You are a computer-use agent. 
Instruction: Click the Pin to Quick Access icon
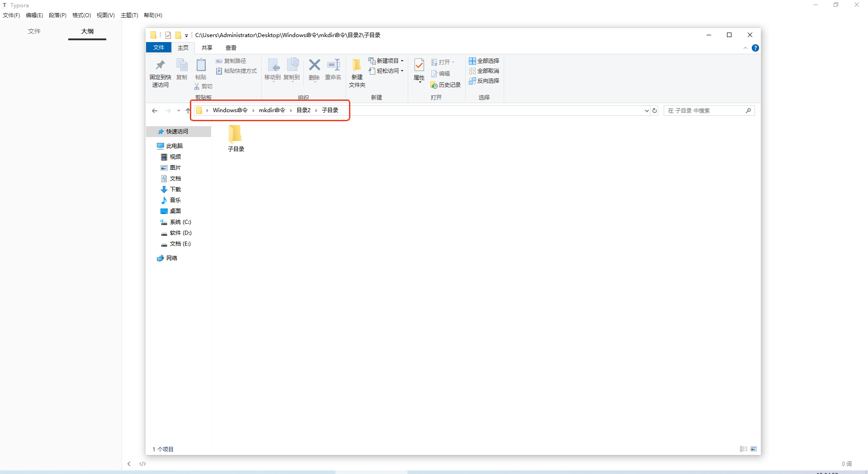[160, 66]
